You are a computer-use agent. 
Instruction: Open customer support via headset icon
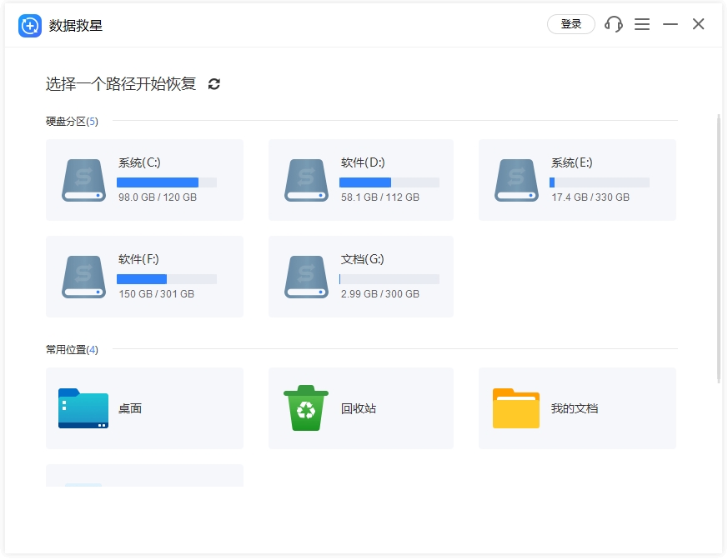point(614,24)
